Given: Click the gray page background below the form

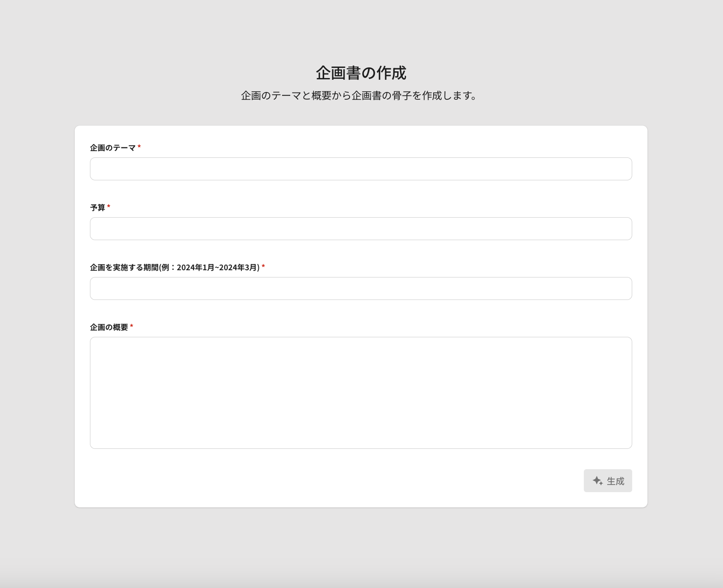Looking at the screenshot, I should click(x=361, y=547).
